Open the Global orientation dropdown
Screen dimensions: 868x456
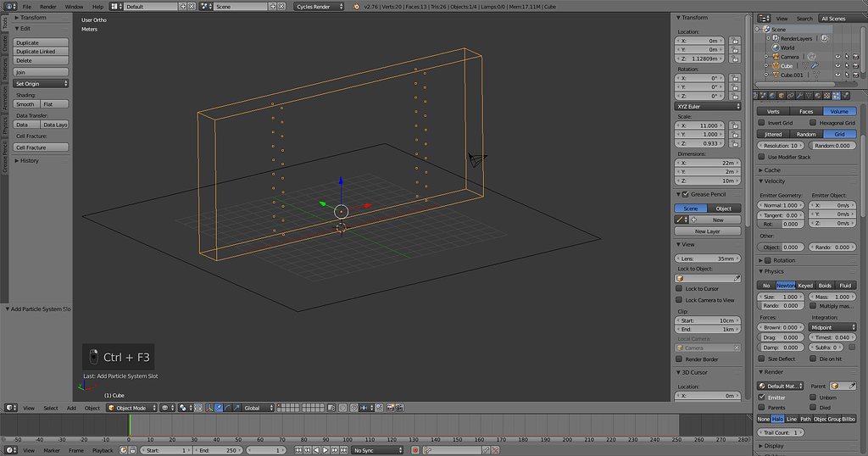click(259, 408)
